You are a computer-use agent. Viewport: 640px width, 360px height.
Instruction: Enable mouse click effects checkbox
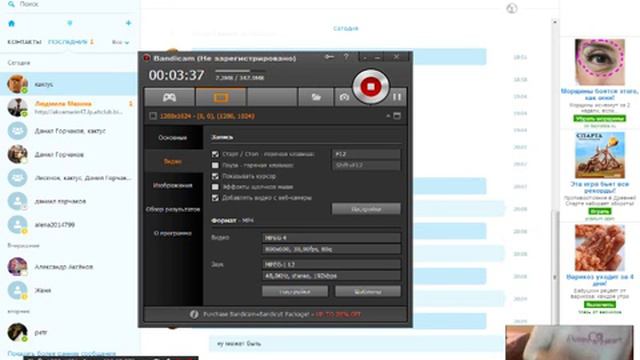click(x=215, y=187)
